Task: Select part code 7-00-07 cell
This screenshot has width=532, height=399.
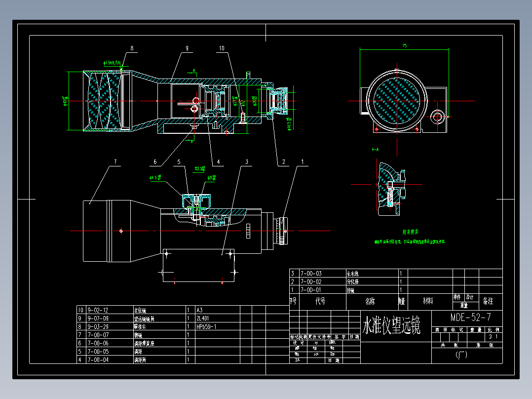Action: click(98, 335)
